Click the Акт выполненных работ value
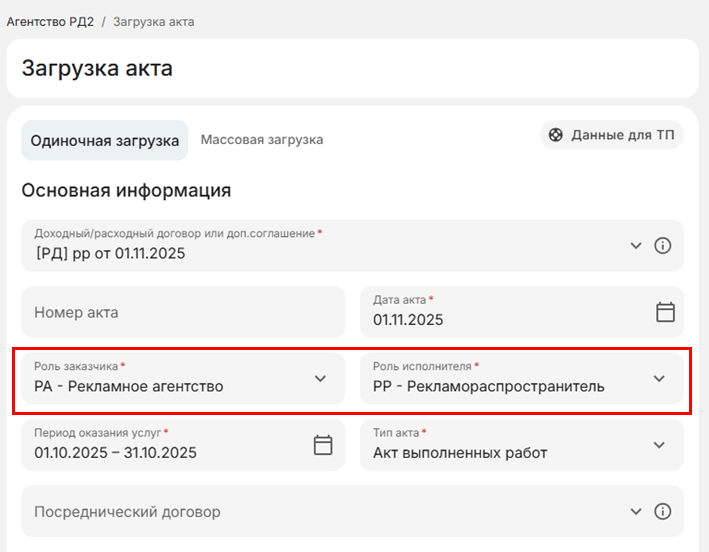Image resolution: width=709 pixels, height=552 pixels. click(460, 452)
